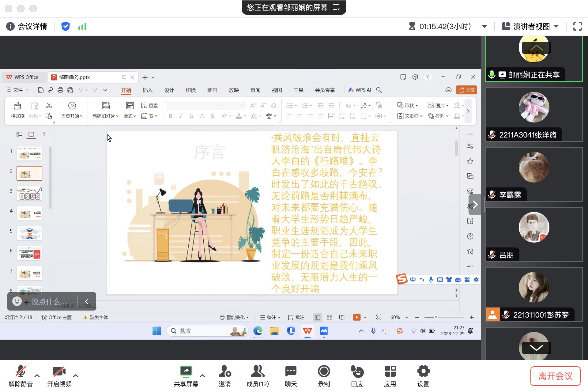Open the text highlight color swatch

254,116
